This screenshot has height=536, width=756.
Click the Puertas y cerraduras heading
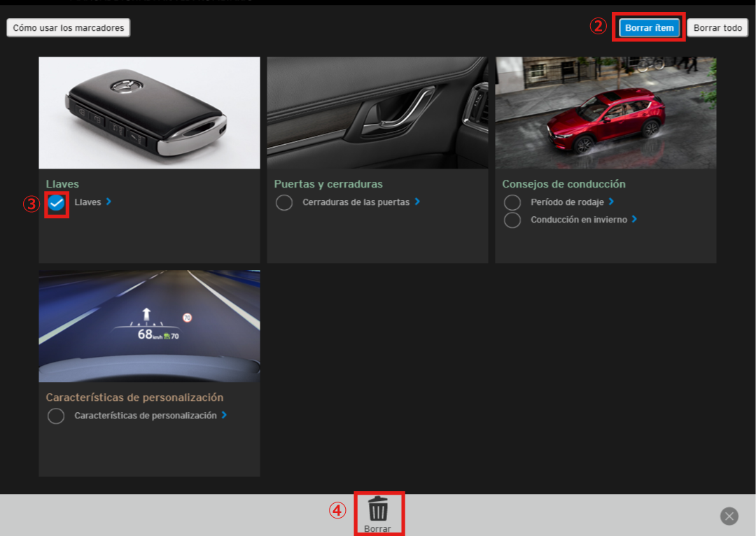tap(328, 184)
